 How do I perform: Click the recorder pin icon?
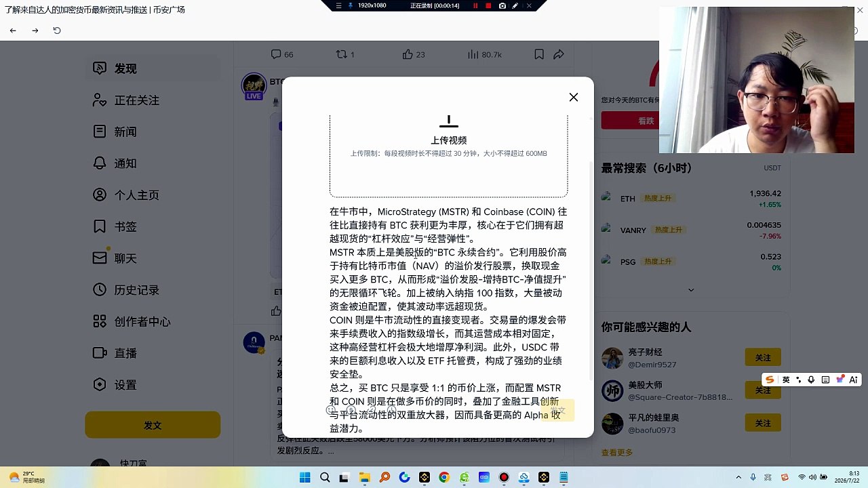351,5
